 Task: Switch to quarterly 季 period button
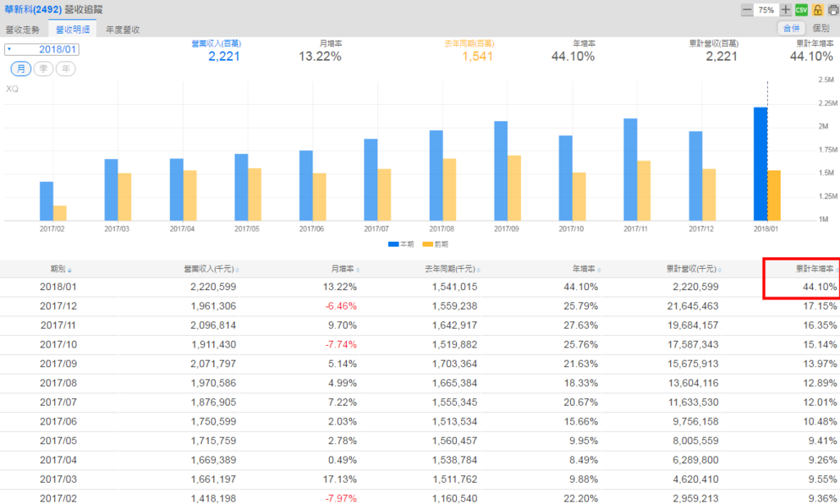coord(43,69)
